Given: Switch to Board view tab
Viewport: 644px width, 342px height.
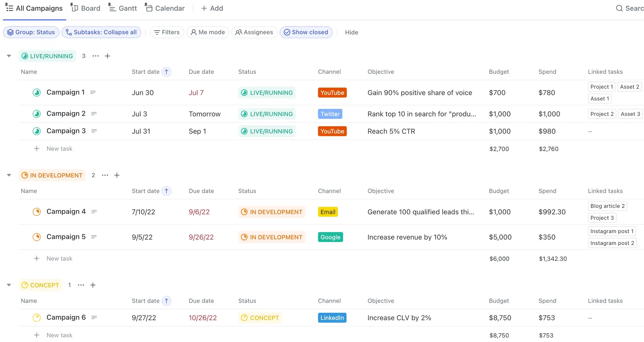Looking at the screenshot, I should pyautogui.click(x=86, y=8).
